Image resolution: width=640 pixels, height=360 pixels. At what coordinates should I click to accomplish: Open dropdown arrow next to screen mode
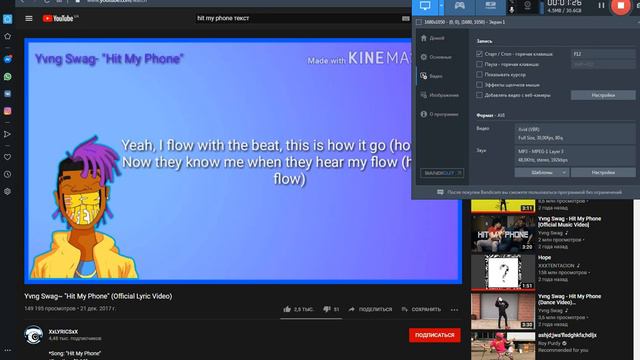(441, 6)
